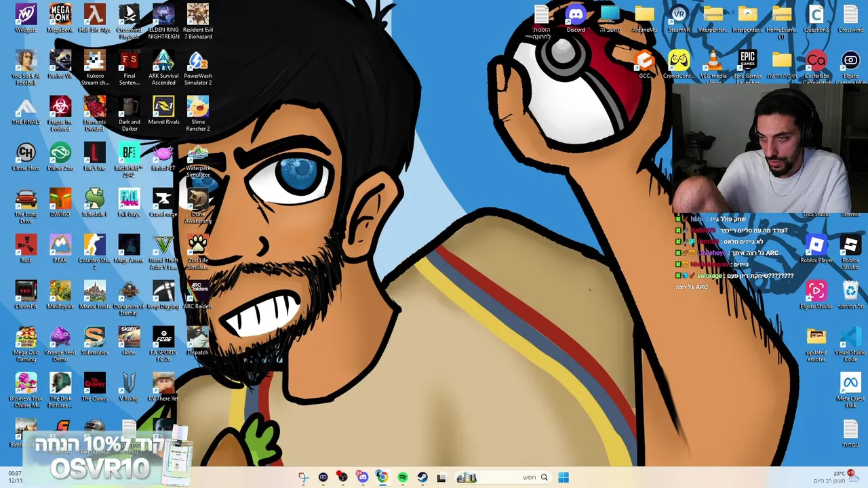Open EA SPORTS FC 26 shortcut
Image resolution: width=868 pixels, height=488 pixels.
tap(163, 344)
